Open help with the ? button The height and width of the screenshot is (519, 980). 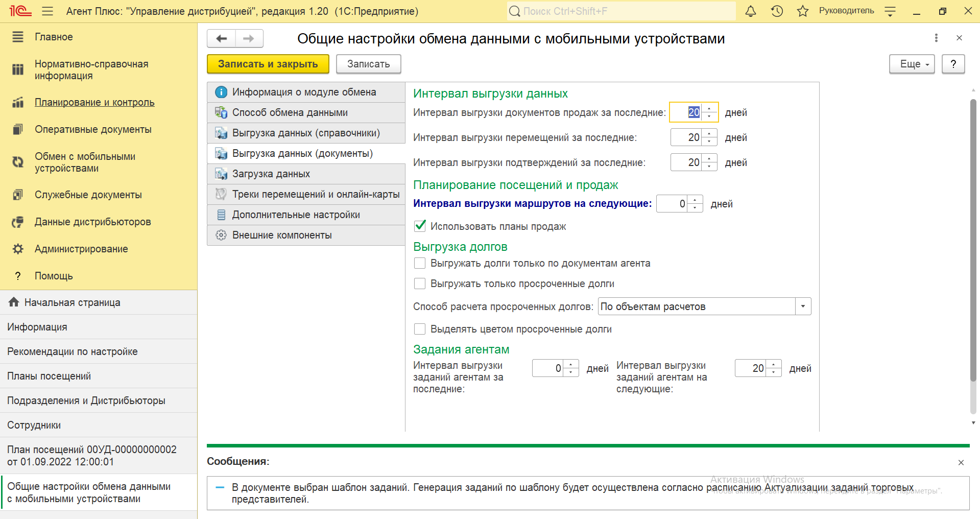tap(953, 64)
